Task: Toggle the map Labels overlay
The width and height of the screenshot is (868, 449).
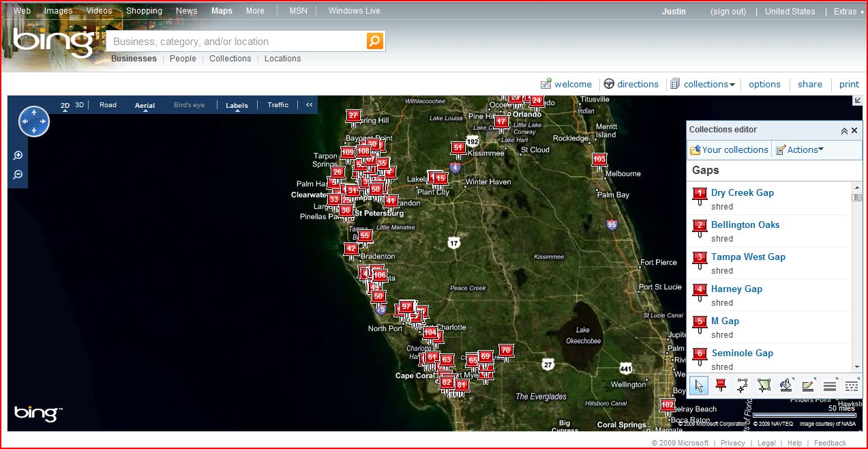Action: click(237, 105)
